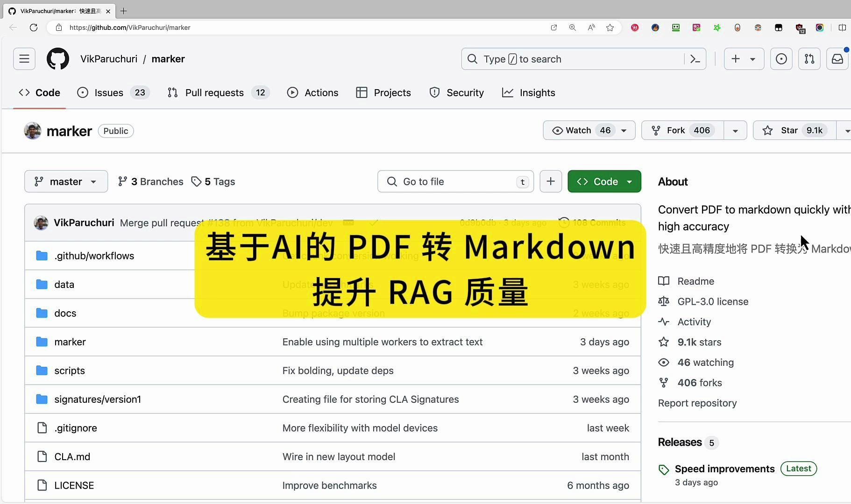Open the scripts folder

(x=70, y=371)
